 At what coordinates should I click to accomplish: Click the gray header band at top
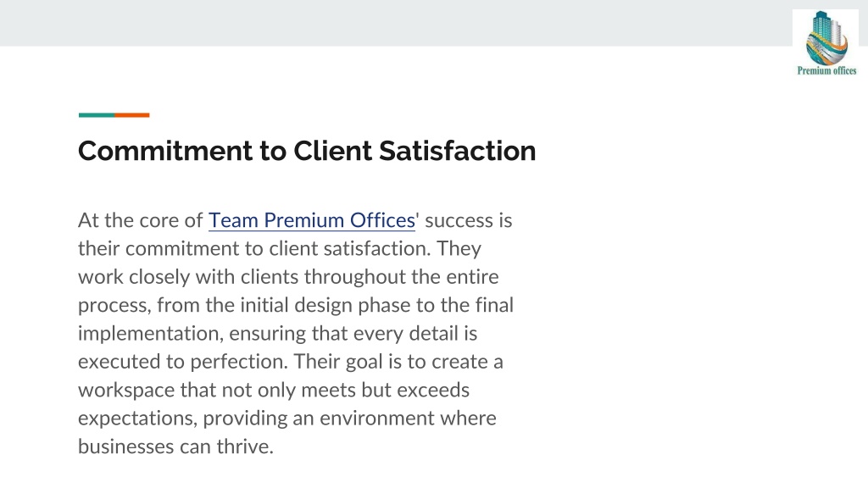(395, 23)
